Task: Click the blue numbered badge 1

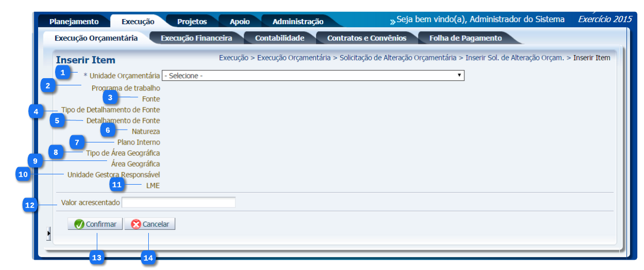Action: [62, 73]
